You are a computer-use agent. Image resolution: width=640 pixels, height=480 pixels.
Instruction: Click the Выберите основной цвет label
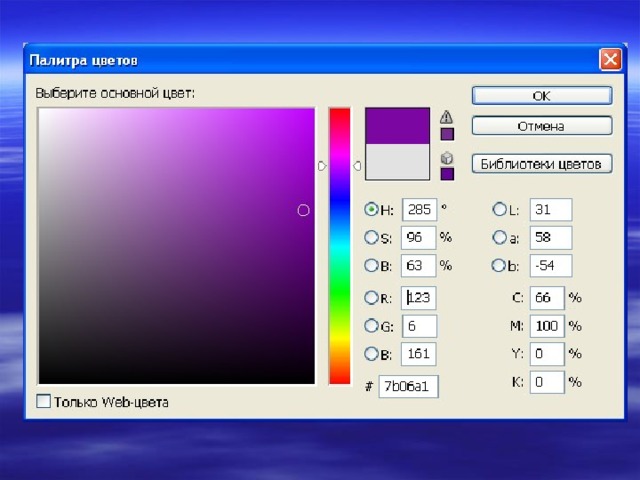[115, 93]
